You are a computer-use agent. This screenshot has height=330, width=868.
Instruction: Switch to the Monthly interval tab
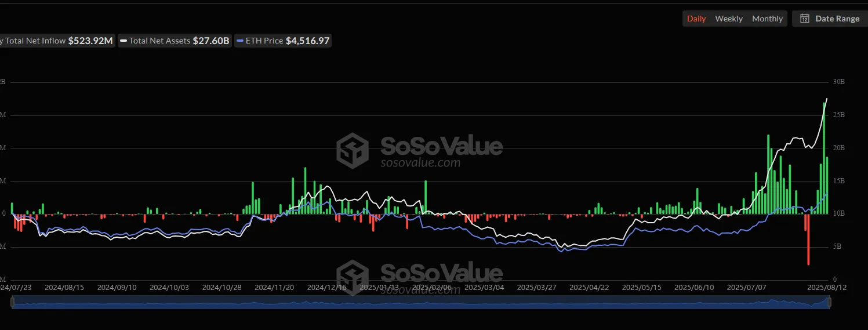click(x=767, y=19)
